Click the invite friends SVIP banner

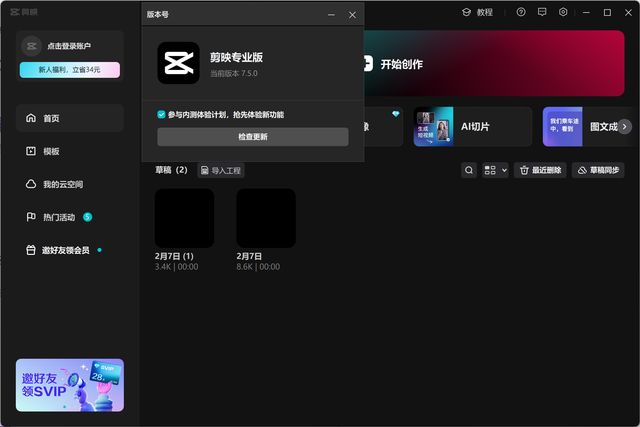click(x=70, y=385)
